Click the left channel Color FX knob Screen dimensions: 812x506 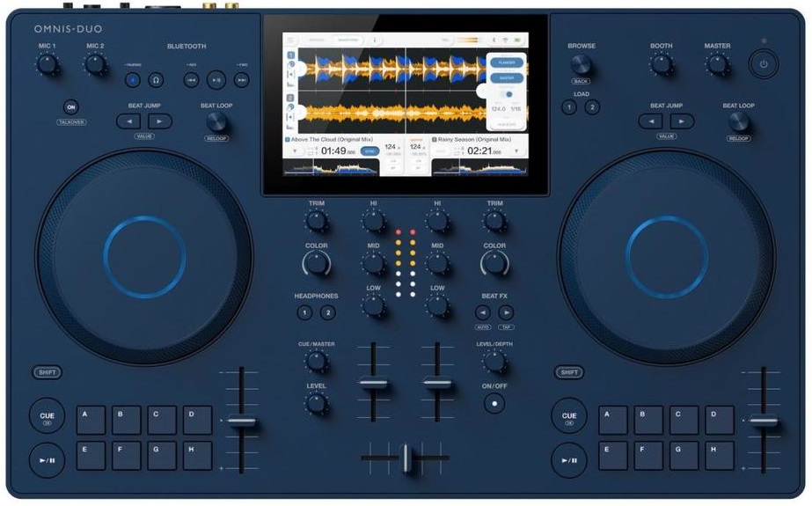coord(317,264)
